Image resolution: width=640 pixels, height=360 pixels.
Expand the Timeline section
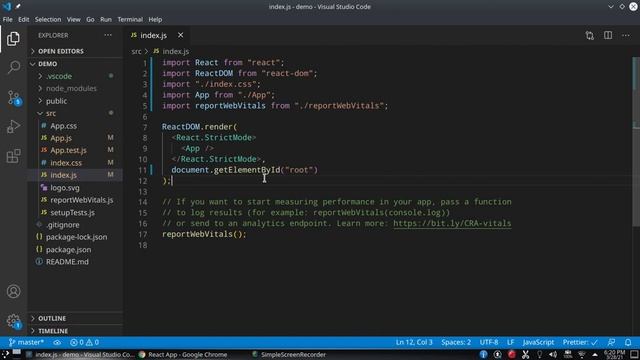76,331
